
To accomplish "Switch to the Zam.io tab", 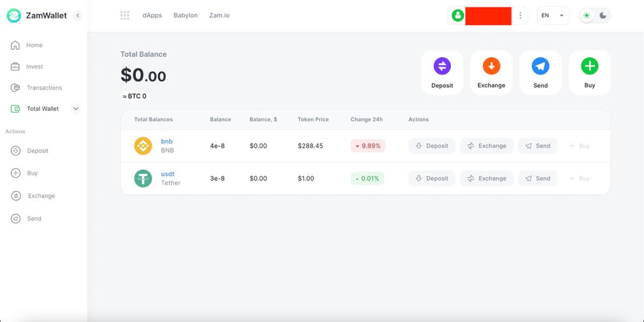I will tap(219, 15).
